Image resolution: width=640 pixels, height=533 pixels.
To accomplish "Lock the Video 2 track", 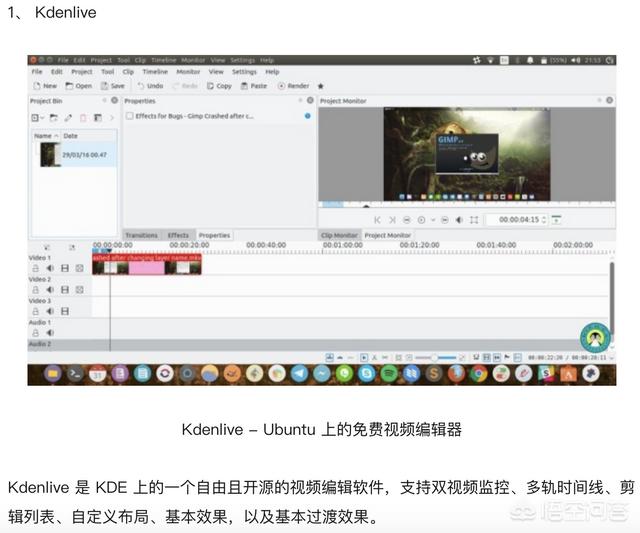I will click(36, 290).
